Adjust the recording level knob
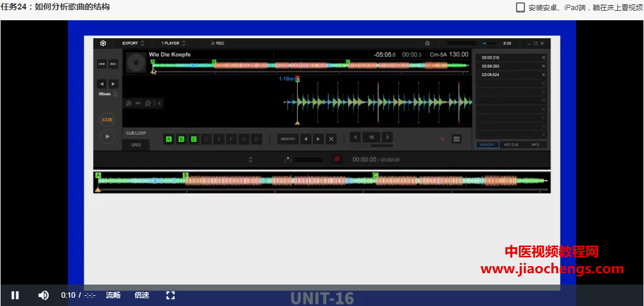 pyautogui.click(x=288, y=160)
